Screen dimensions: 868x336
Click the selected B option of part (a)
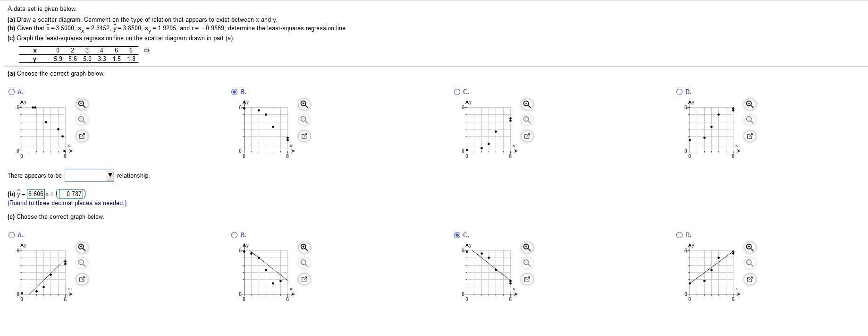234,92
